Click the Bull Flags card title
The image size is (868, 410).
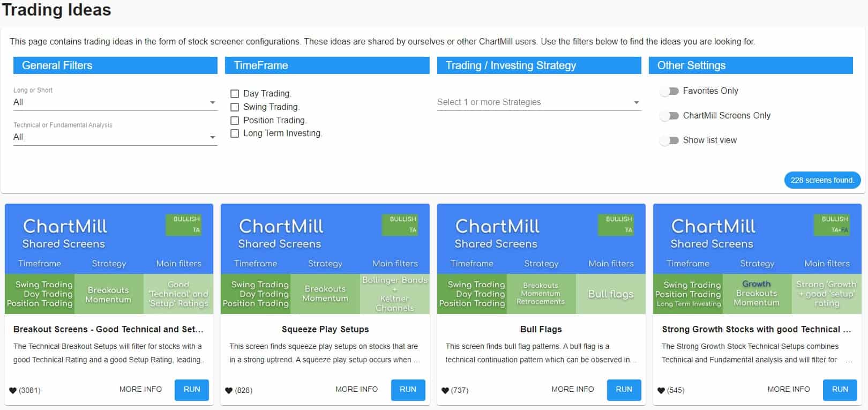pos(541,329)
